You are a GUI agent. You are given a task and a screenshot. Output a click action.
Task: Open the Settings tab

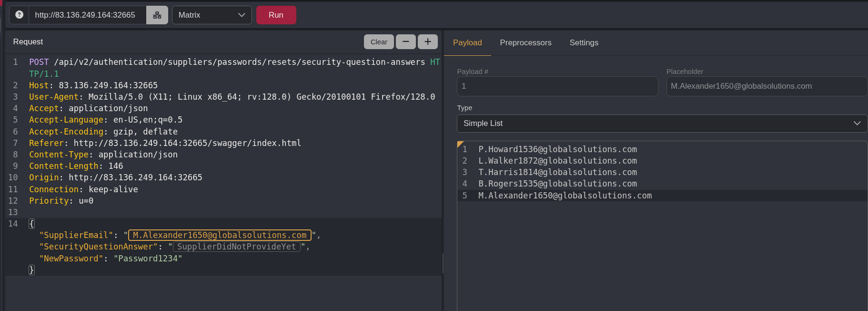pos(584,42)
